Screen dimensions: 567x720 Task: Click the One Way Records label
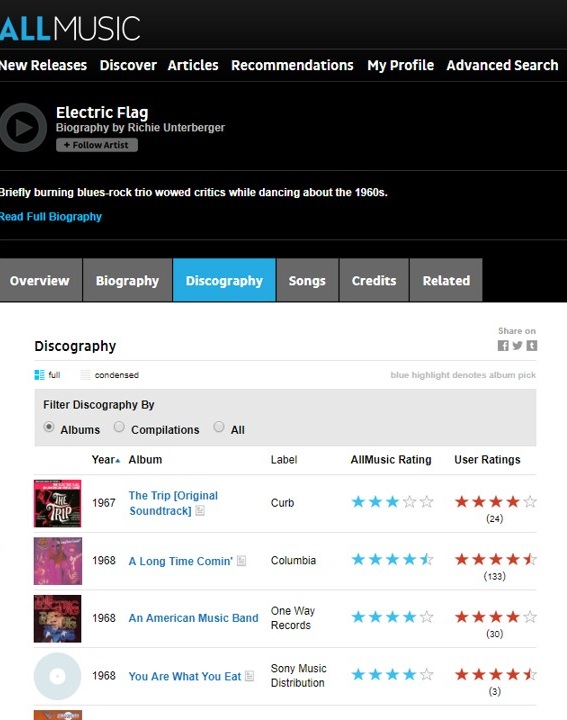(x=293, y=618)
